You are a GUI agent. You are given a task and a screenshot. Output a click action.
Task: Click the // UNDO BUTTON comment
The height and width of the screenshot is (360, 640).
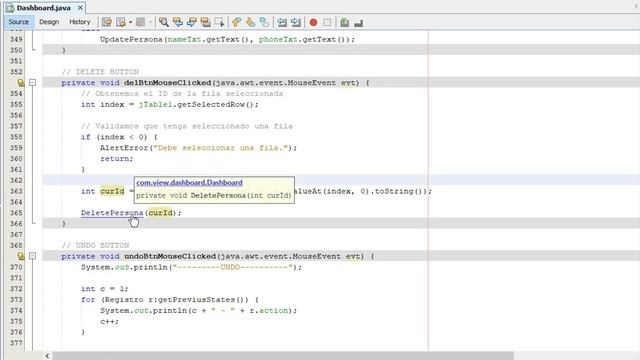[95, 245]
